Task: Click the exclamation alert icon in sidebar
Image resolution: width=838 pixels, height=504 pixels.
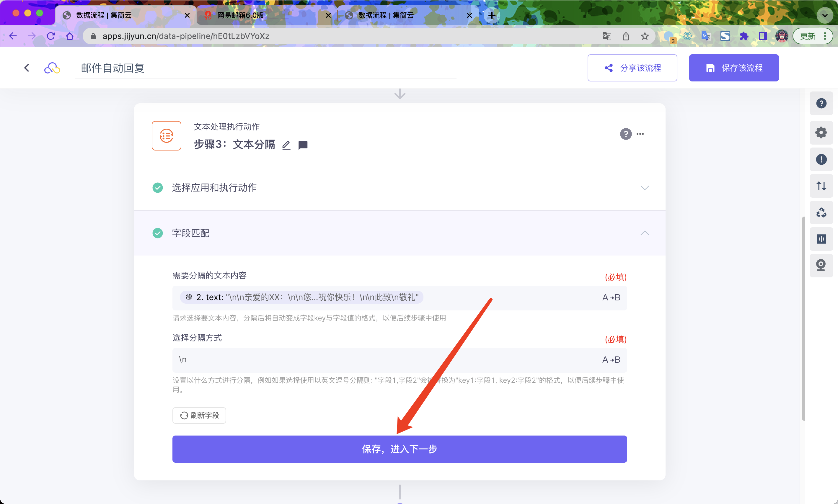Action: (821, 159)
